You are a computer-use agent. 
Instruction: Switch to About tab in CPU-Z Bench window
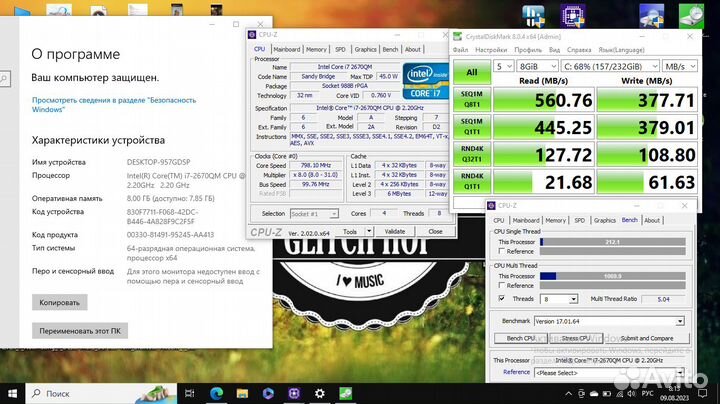652,220
